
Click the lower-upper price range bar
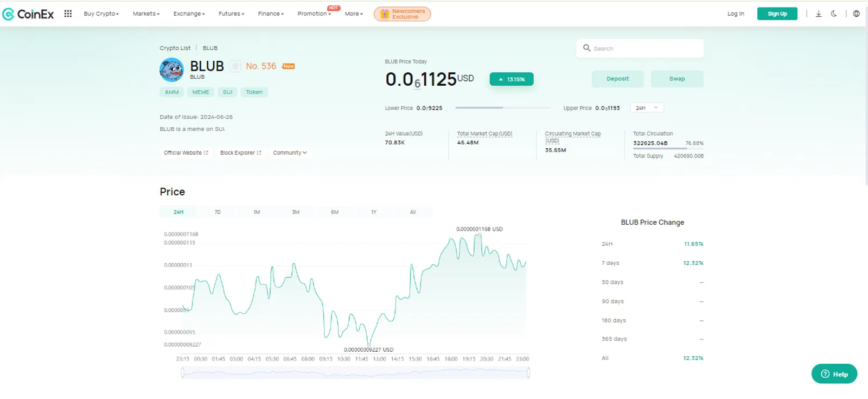[x=503, y=108]
